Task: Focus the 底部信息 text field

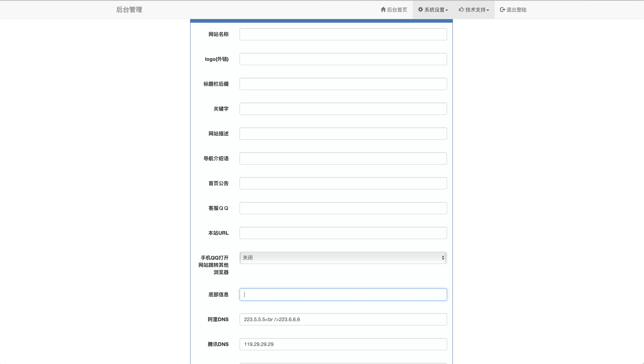Action: 343,295
